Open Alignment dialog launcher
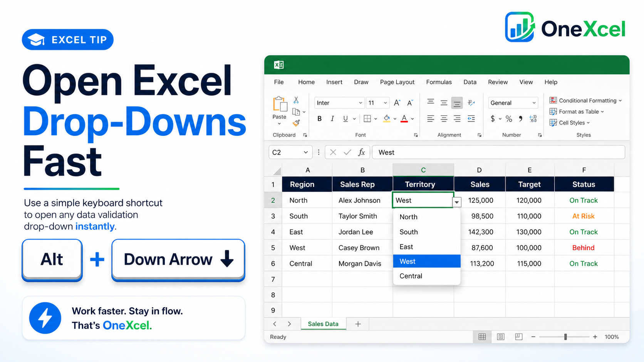The height and width of the screenshot is (362, 644). (x=479, y=135)
